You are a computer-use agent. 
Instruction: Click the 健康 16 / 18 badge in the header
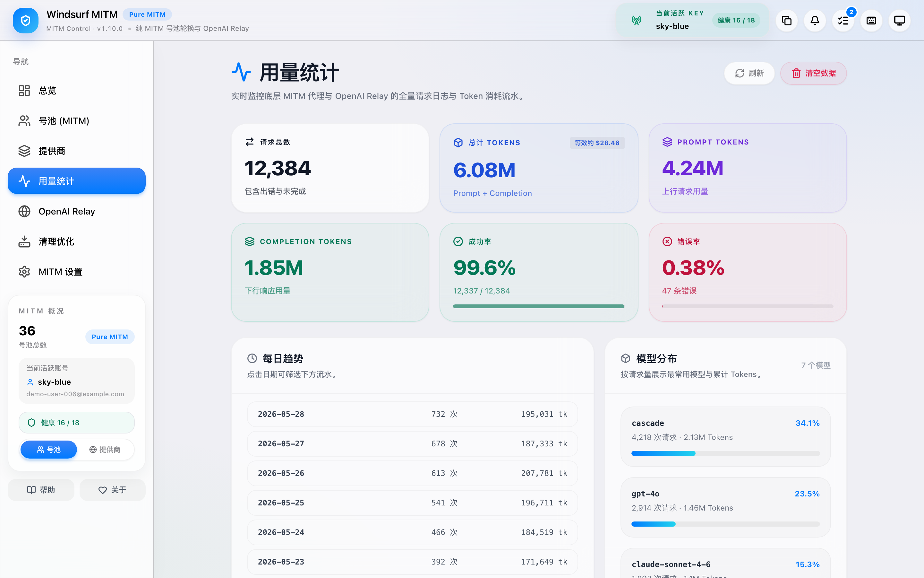tap(736, 20)
